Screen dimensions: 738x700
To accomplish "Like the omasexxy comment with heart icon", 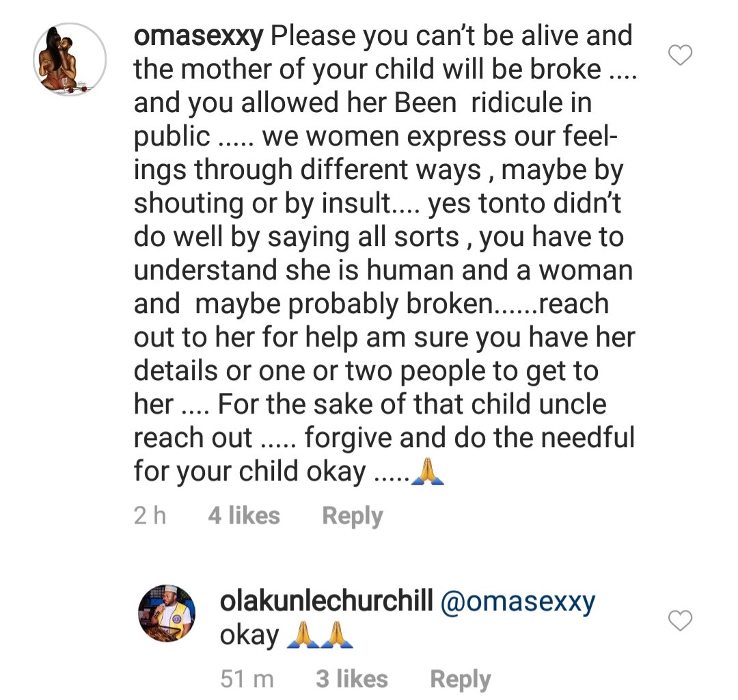I will pyautogui.click(x=680, y=55).
